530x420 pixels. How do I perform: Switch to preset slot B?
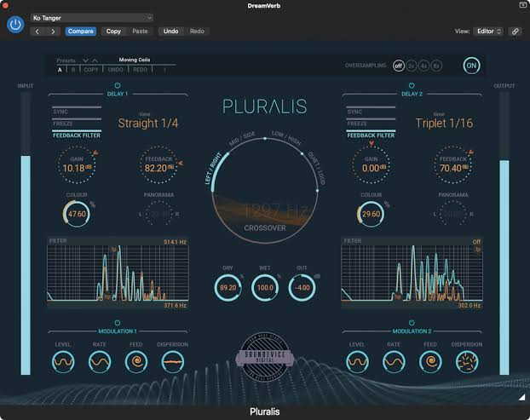point(73,70)
